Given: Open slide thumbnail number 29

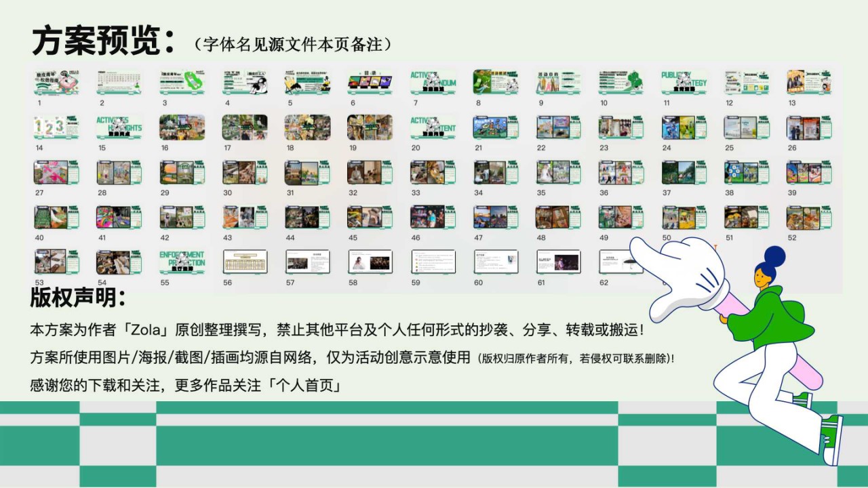Looking at the screenshot, I should coord(182,172).
